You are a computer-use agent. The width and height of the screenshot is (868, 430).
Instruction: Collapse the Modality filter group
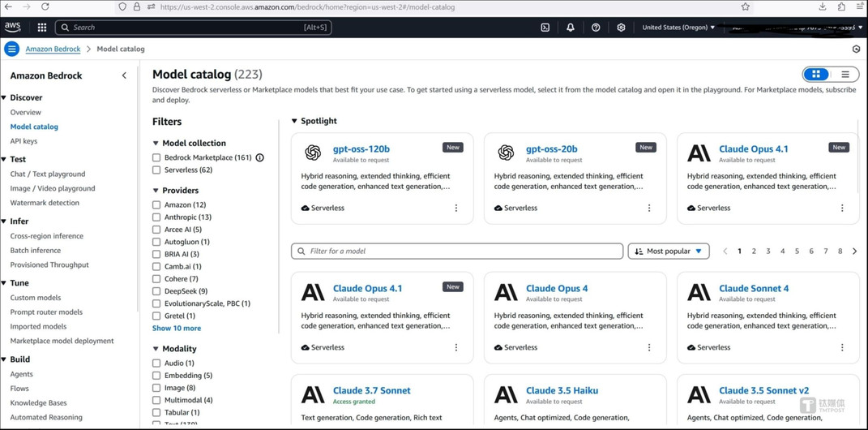pos(155,349)
